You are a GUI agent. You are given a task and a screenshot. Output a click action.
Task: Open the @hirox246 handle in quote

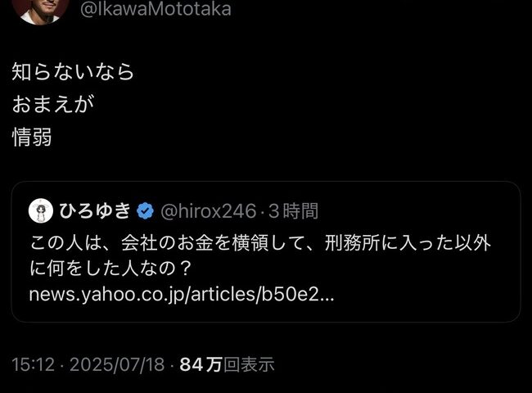tap(209, 211)
